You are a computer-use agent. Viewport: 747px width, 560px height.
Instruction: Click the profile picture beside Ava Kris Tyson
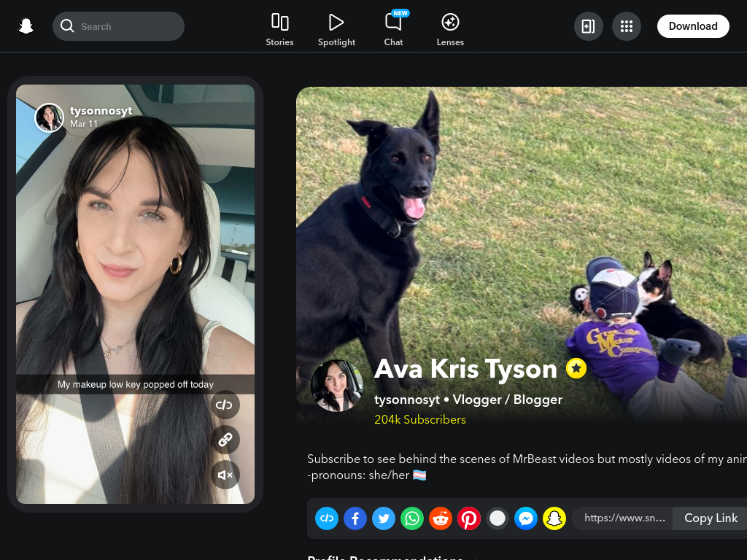point(337,386)
